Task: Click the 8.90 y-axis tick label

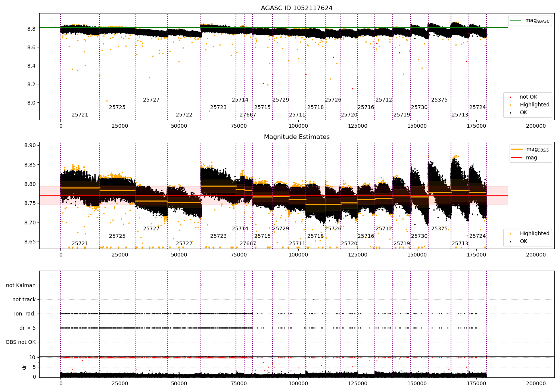Action: [30, 146]
